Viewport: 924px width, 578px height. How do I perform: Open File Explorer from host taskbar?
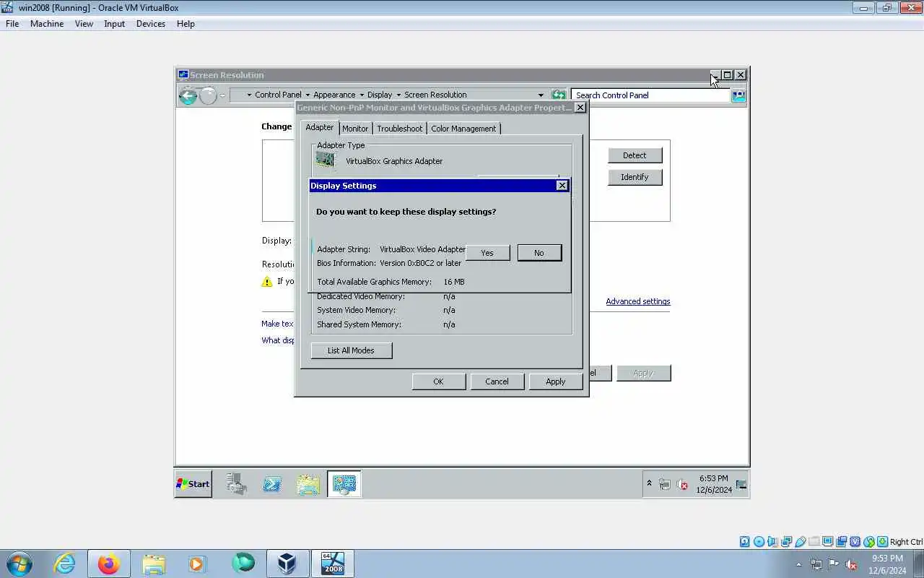pyautogui.click(x=154, y=564)
